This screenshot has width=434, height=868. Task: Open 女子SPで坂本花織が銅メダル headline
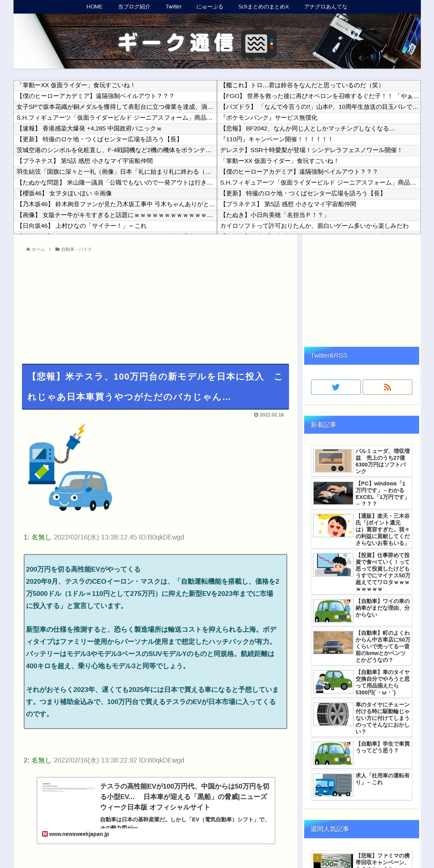(115, 107)
